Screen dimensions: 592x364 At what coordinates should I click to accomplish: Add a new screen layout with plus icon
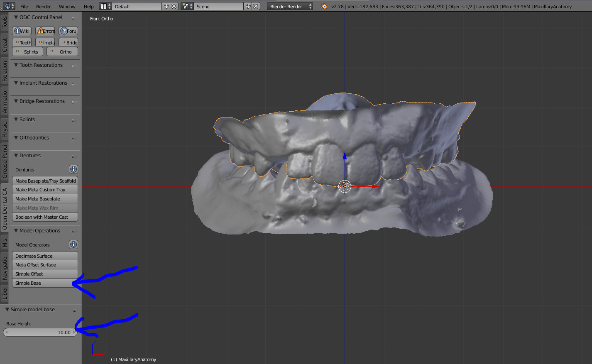point(166,6)
